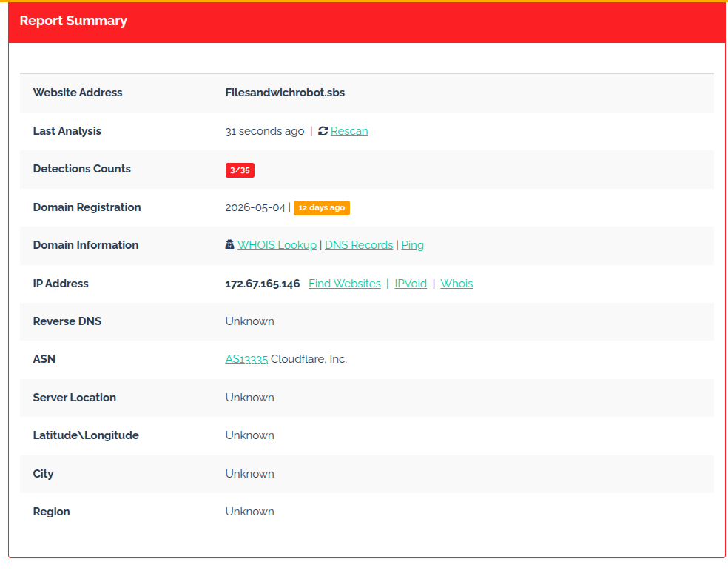Click the City label

coord(43,474)
